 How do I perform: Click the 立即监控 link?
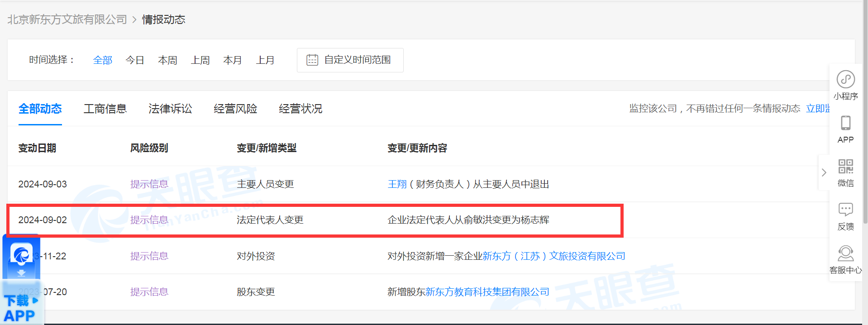point(818,109)
